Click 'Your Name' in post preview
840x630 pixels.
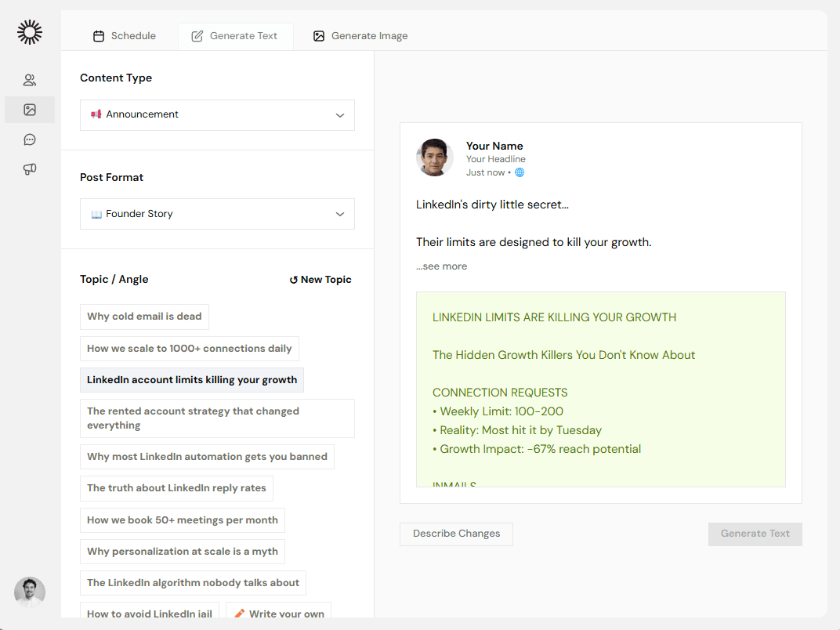494,146
